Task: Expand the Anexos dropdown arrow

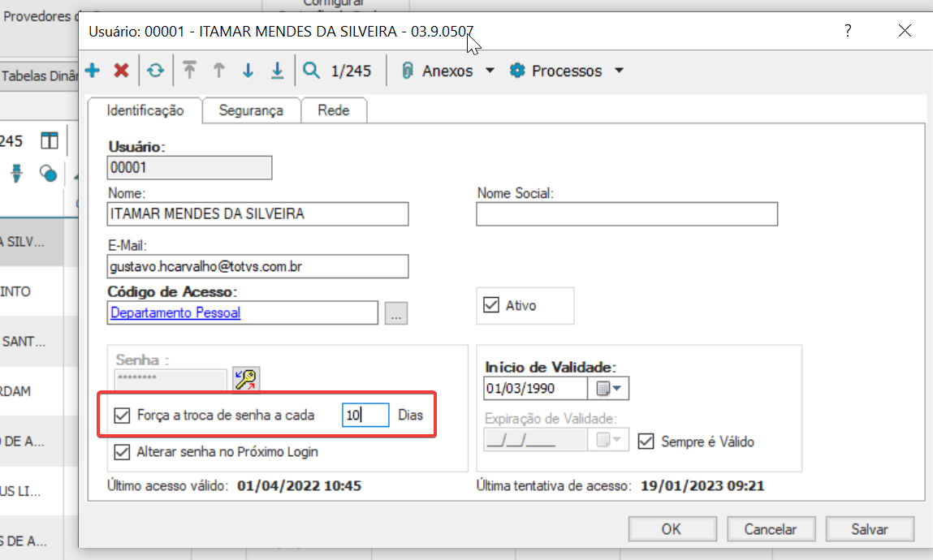Action: pyautogui.click(x=490, y=71)
